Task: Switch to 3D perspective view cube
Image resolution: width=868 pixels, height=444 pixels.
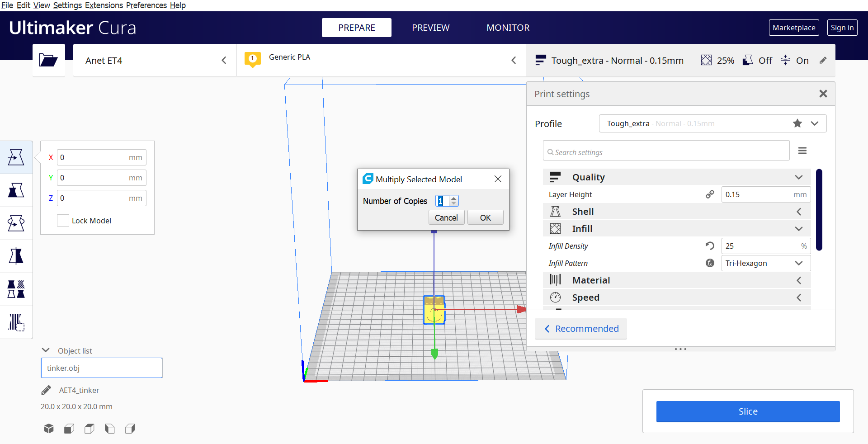Action: (49, 429)
